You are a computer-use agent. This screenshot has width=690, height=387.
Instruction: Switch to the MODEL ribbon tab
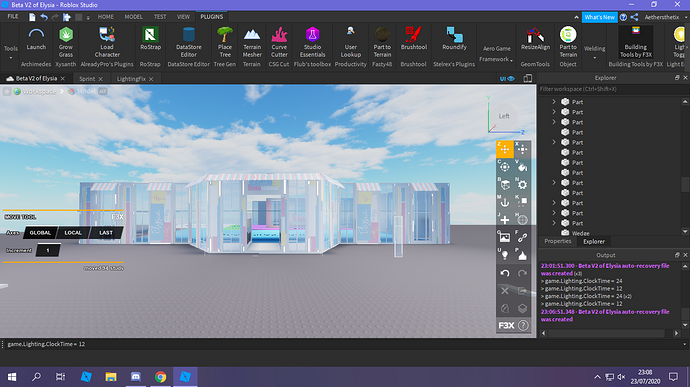[x=133, y=17]
